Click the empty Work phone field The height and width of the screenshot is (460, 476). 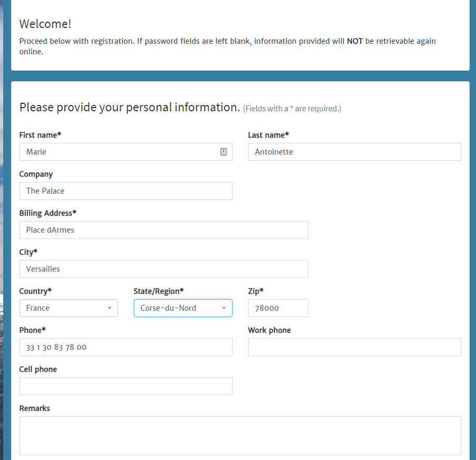pos(355,347)
